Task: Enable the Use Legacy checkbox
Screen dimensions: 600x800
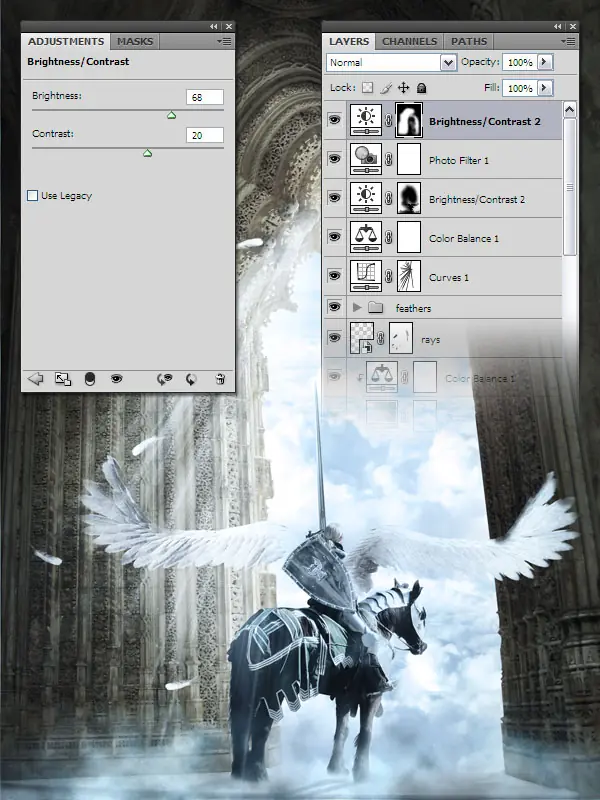Action: tap(33, 195)
